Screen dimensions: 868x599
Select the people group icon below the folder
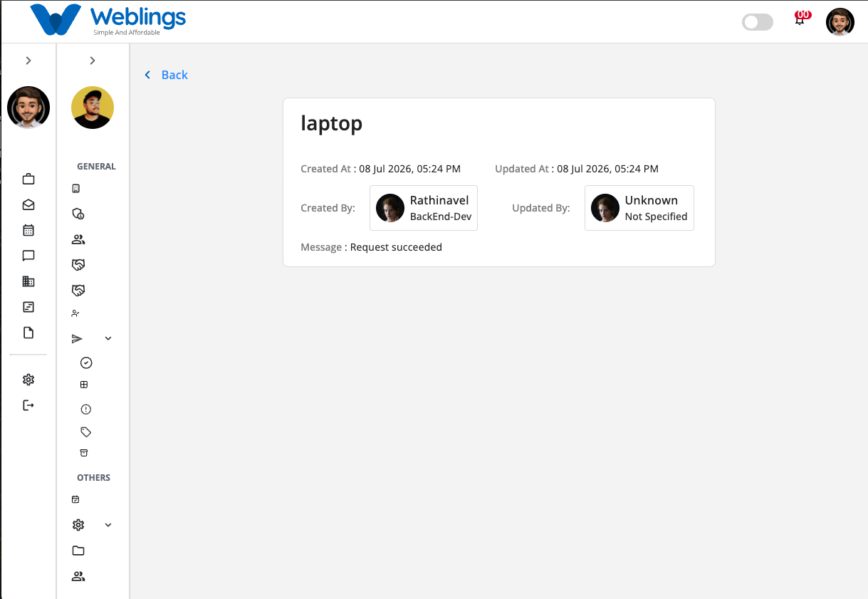tap(78, 576)
